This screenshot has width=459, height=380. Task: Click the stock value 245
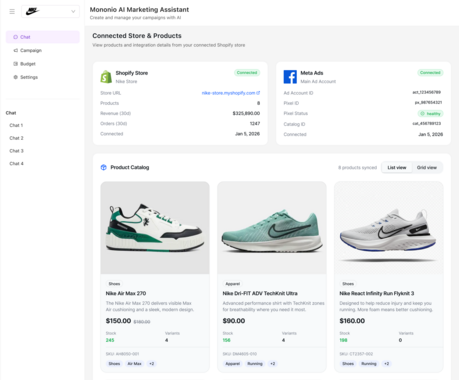point(110,340)
